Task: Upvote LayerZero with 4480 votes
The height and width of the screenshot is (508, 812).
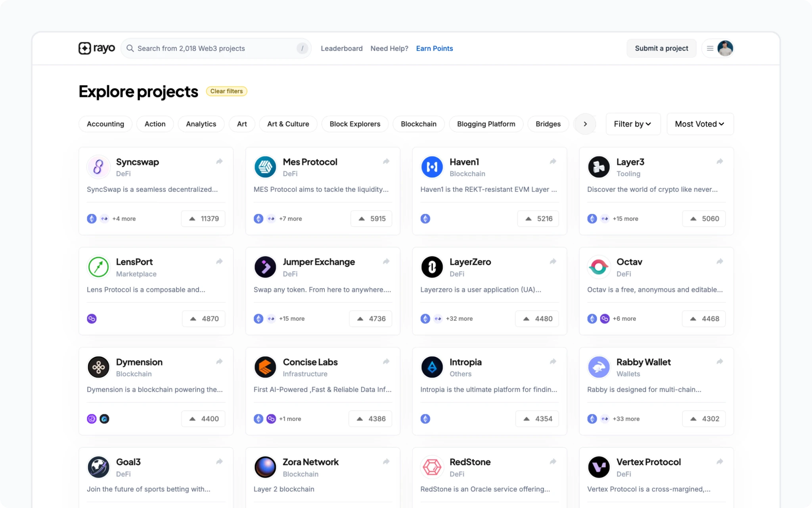Action: tap(537, 319)
